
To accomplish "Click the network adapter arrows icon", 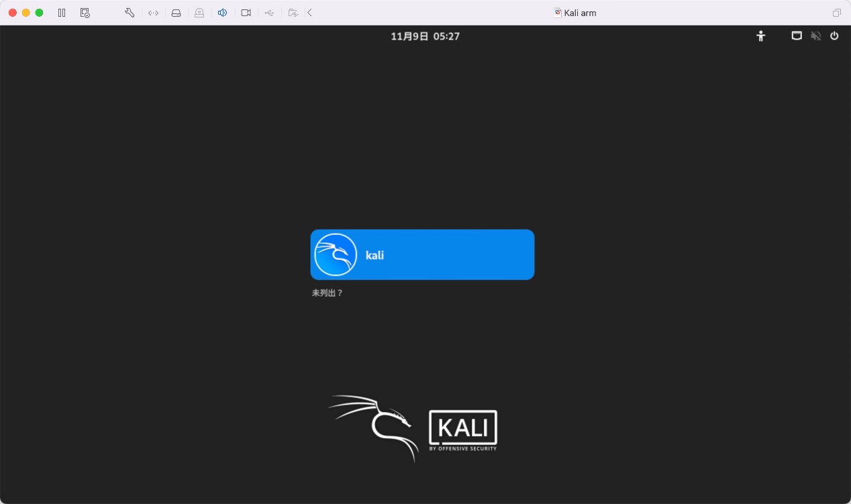I will (x=153, y=13).
